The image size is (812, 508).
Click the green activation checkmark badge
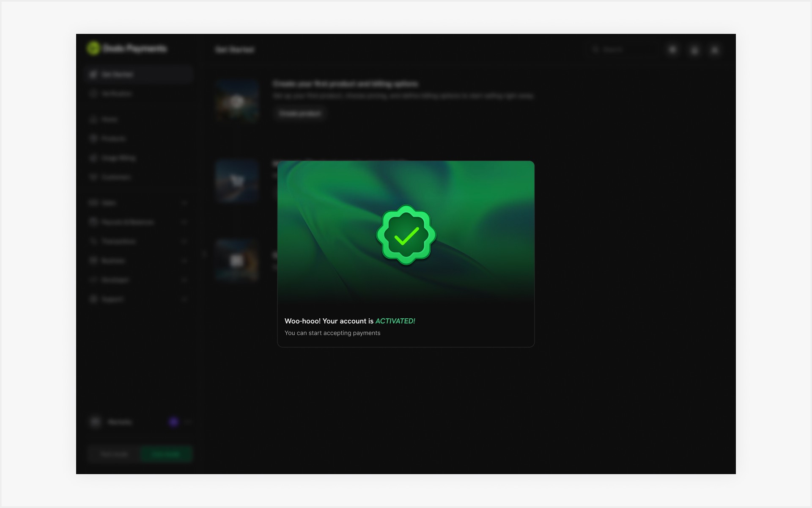tap(406, 235)
